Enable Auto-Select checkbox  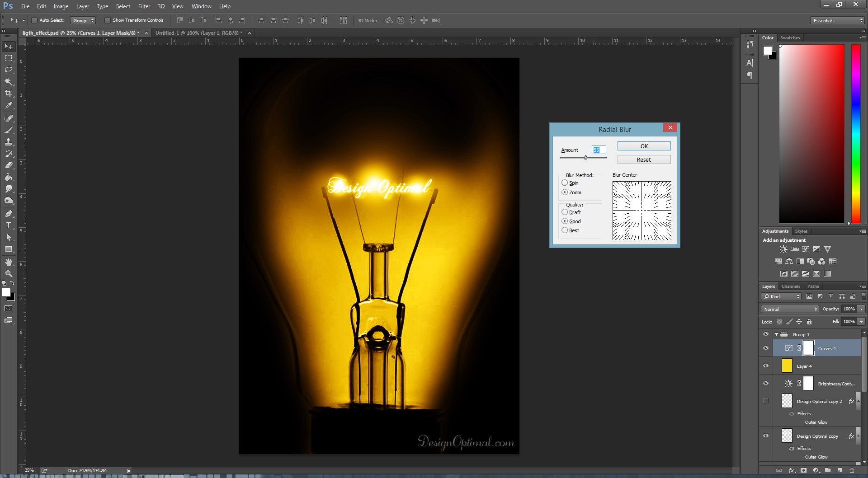click(34, 20)
